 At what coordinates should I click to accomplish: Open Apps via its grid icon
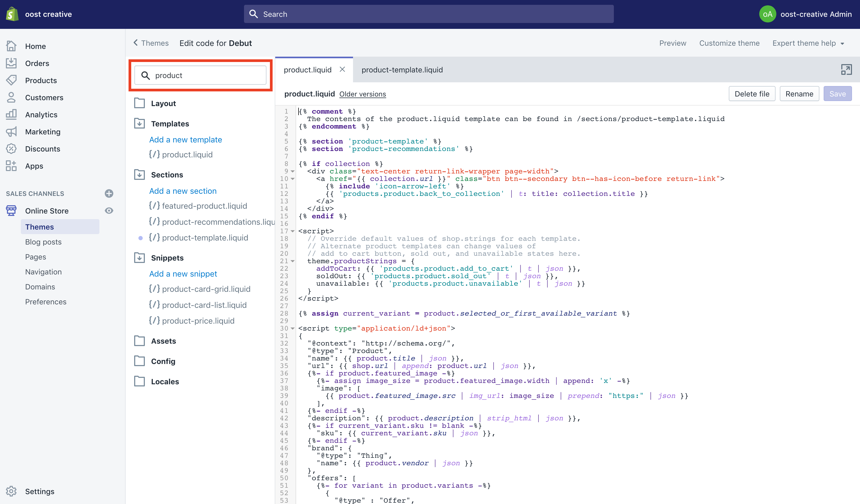coord(11,166)
